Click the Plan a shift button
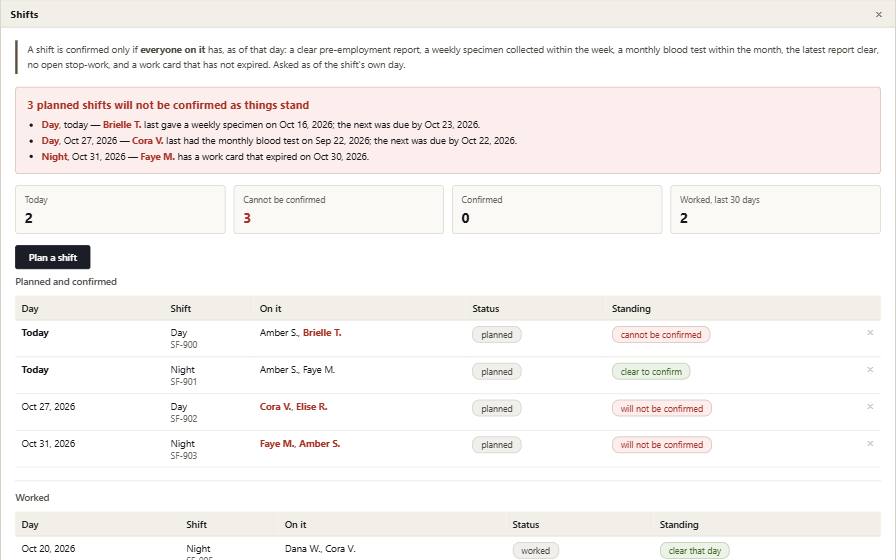 coord(53,257)
